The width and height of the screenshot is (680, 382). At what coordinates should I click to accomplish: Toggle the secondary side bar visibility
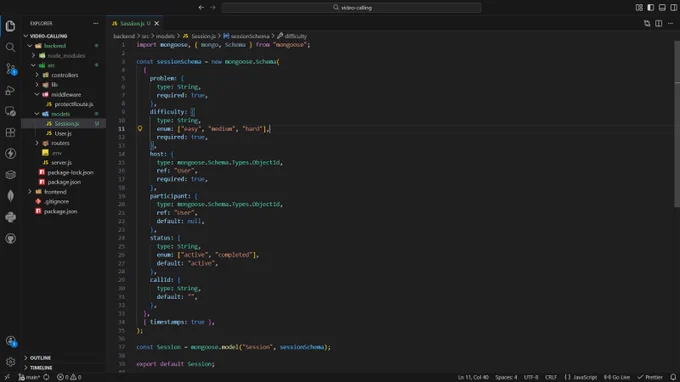[x=673, y=7]
